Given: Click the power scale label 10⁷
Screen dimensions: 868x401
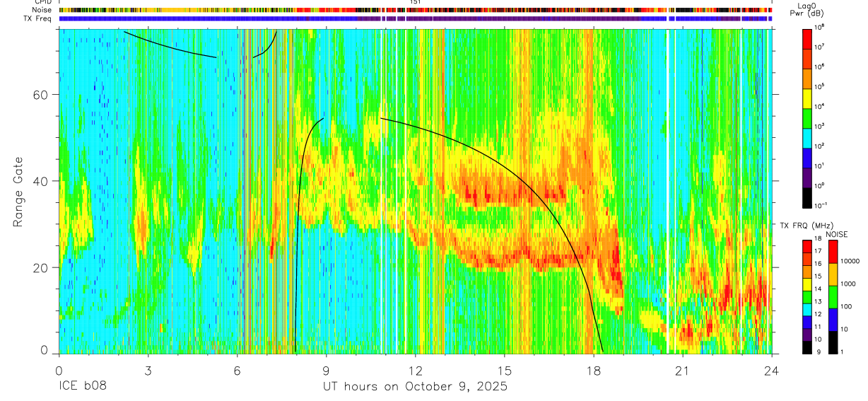Looking at the screenshot, I should (819, 47).
